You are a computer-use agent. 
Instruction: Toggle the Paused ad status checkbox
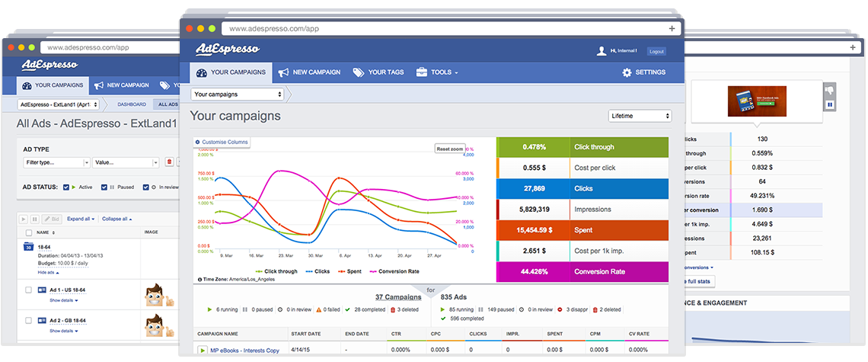(x=104, y=187)
